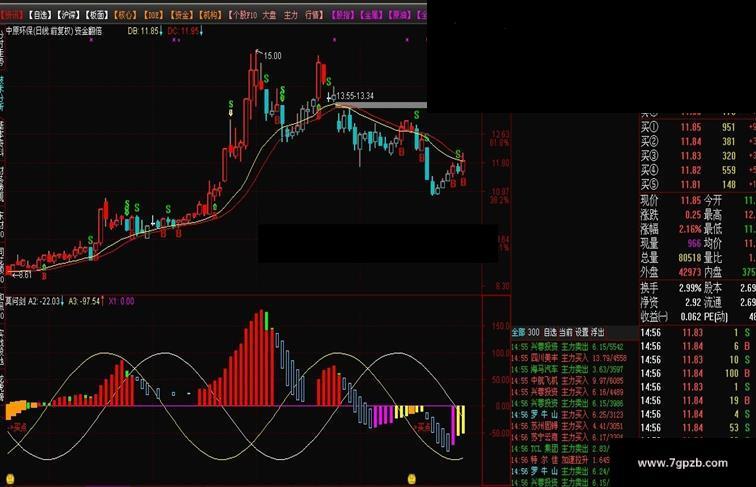Viewport: 756px width, 487px height.
Task: Click the 净资 value 2.92
Action: (693, 302)
